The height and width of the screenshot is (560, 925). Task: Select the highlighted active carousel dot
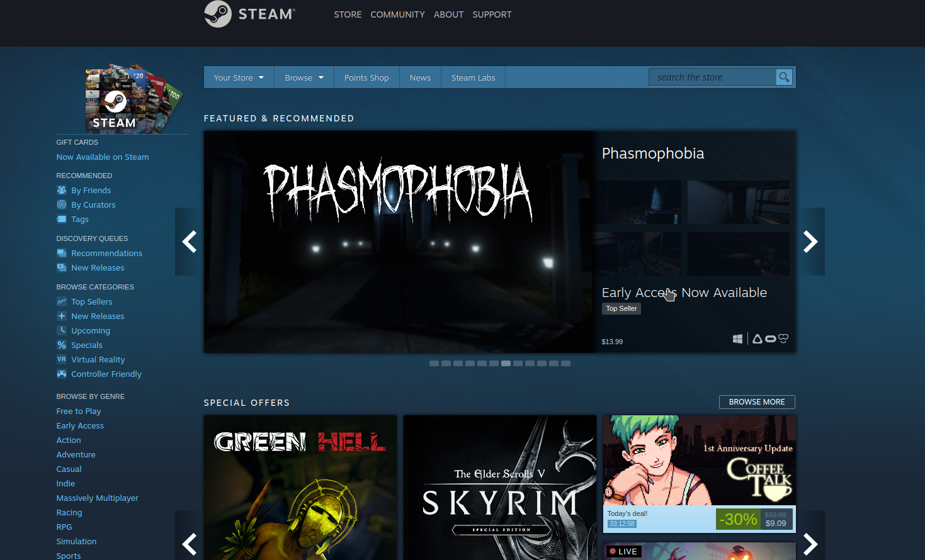click(506, 363)
